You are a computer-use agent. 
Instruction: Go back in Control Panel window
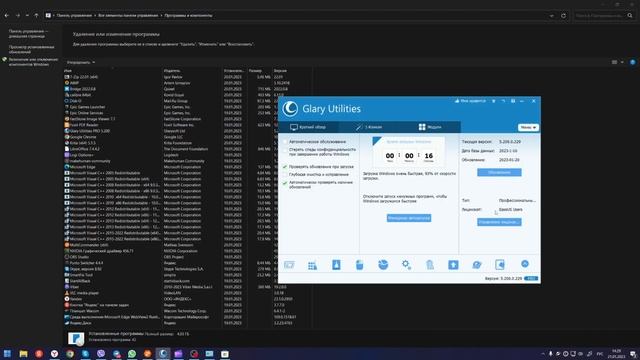coord(7,16)
